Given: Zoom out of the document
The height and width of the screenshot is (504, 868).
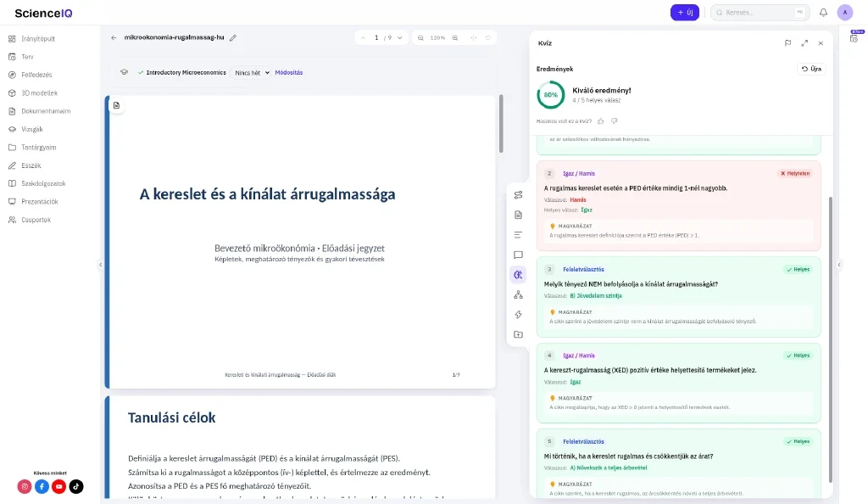Looking at the screenshot, I should [x=420, y=37].
